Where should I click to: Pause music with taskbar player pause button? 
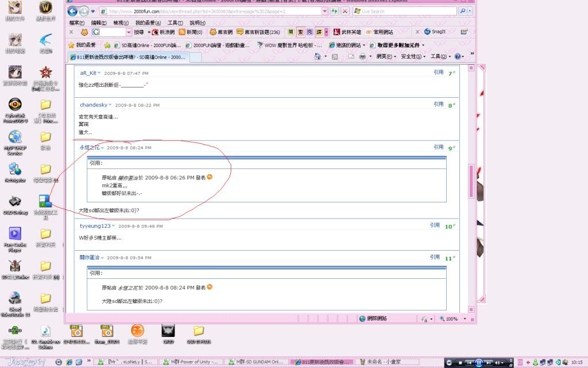click(x=478, y=362)
